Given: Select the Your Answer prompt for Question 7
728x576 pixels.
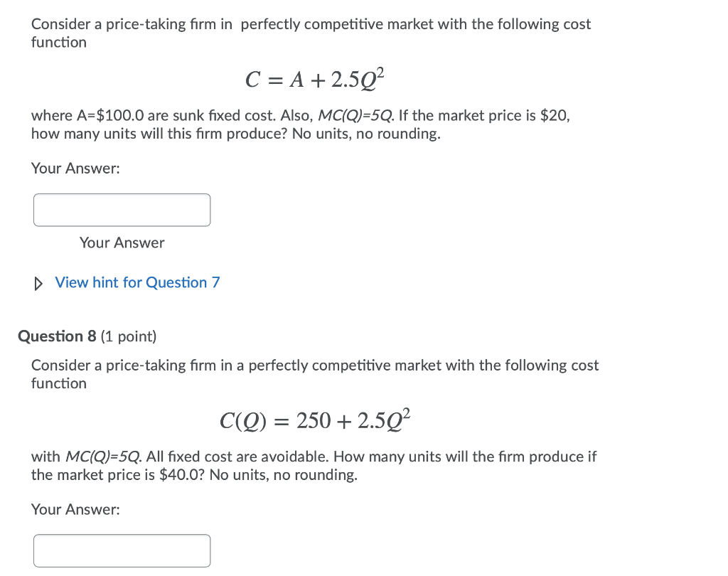Looking at the screenshot, I should [x=75, y=168].
